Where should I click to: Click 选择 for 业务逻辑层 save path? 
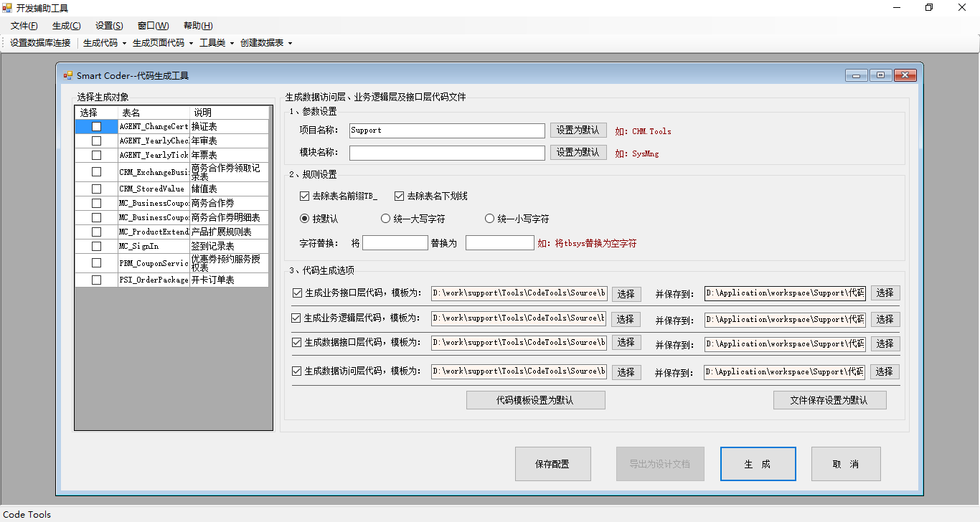pos(885,319)
